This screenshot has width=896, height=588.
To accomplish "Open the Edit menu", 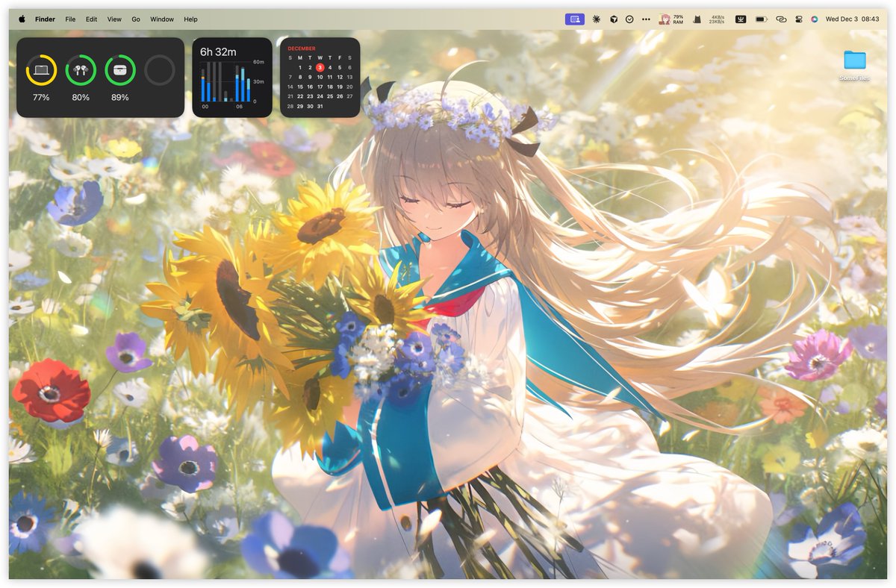I will pyautogui.click(x=91, y=19).
